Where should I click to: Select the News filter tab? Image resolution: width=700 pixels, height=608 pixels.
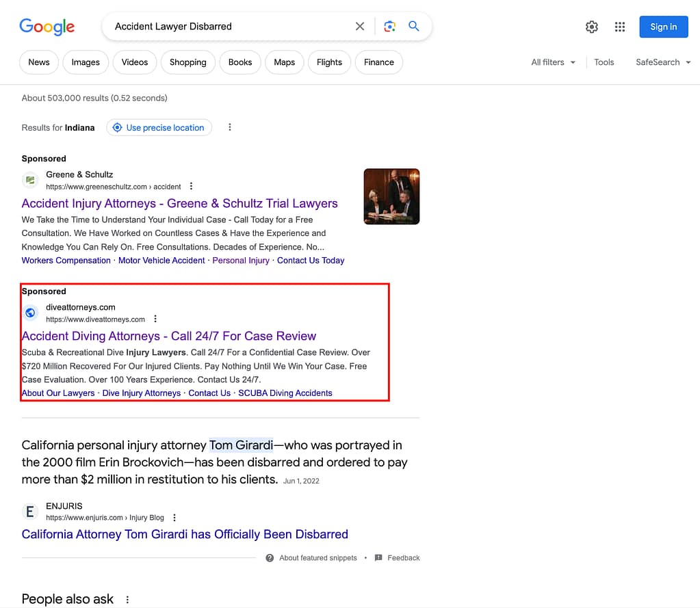pyautogui.click(x=39, y=62)
